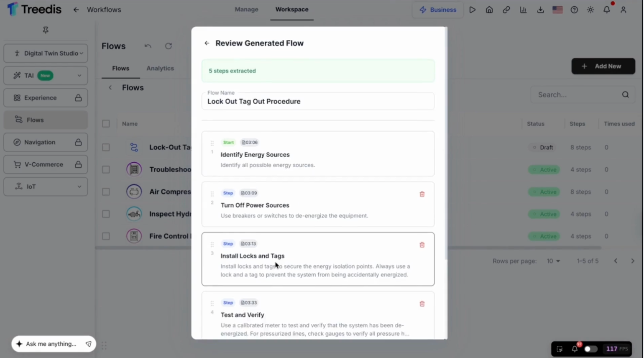Switch to the Analytics tab
Viewport: 644px width, 358px height.
[160, 69]
